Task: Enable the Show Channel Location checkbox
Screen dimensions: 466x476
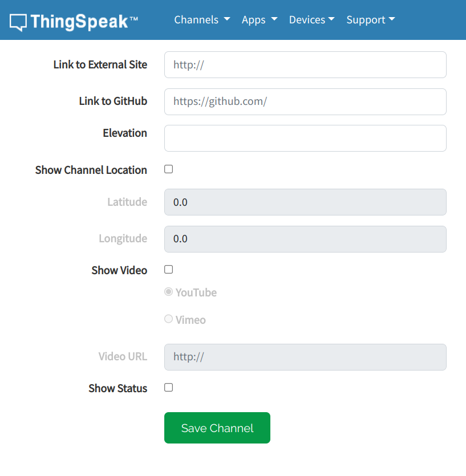Action: [x=169, y=169]
